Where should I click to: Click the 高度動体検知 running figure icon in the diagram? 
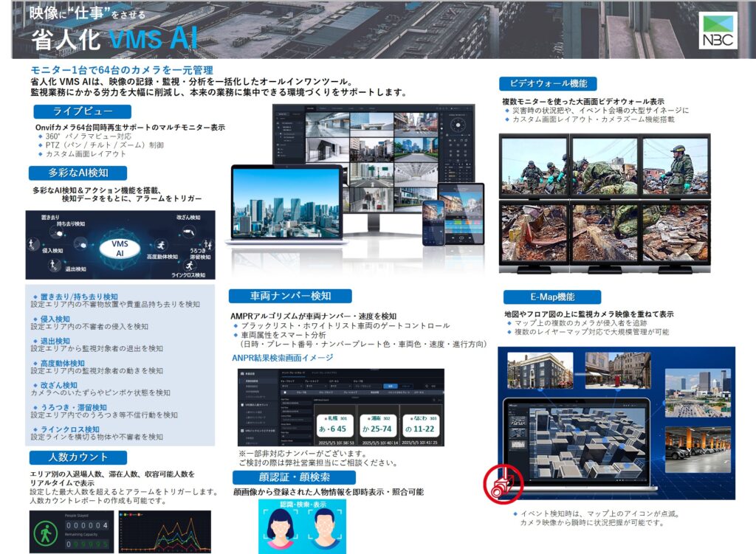pos(161,245)
